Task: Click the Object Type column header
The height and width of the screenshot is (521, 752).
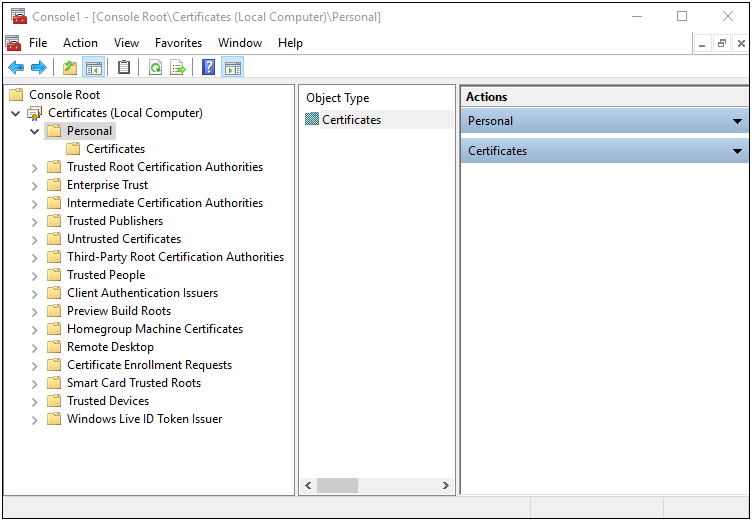Action: pos(338,98)
